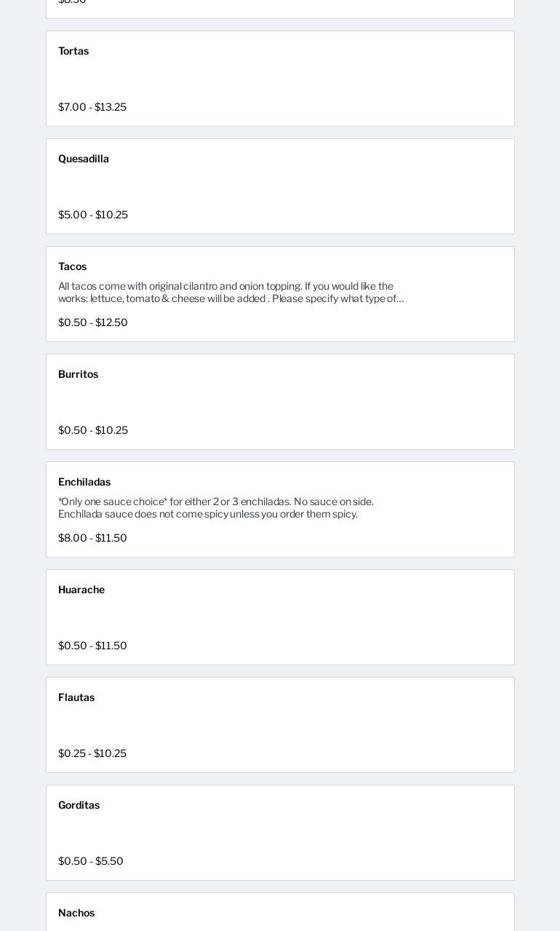The height and width of the screenshot is (931, 560).
Task: Click the $0.25 - $10.25 Flautas price
Action: 92,753
